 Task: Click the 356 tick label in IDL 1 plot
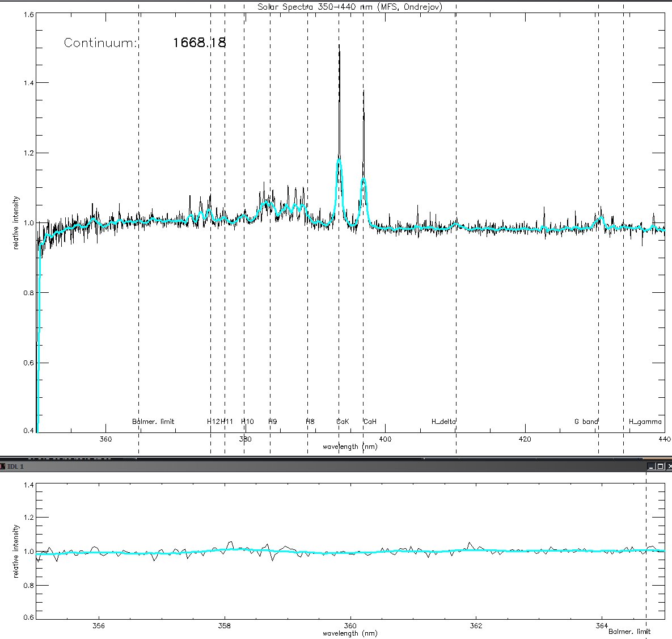tap(99, 626)
